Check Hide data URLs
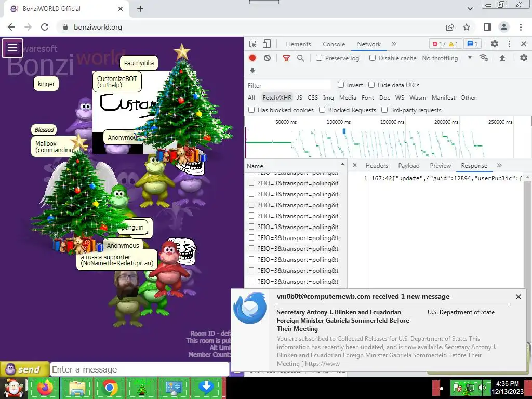532x399 pixels. coord(371,85)
